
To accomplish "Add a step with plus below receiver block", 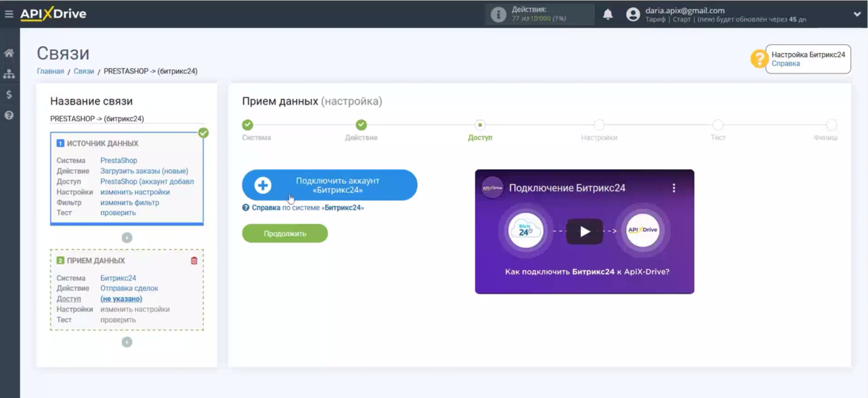I will [127, 342].
